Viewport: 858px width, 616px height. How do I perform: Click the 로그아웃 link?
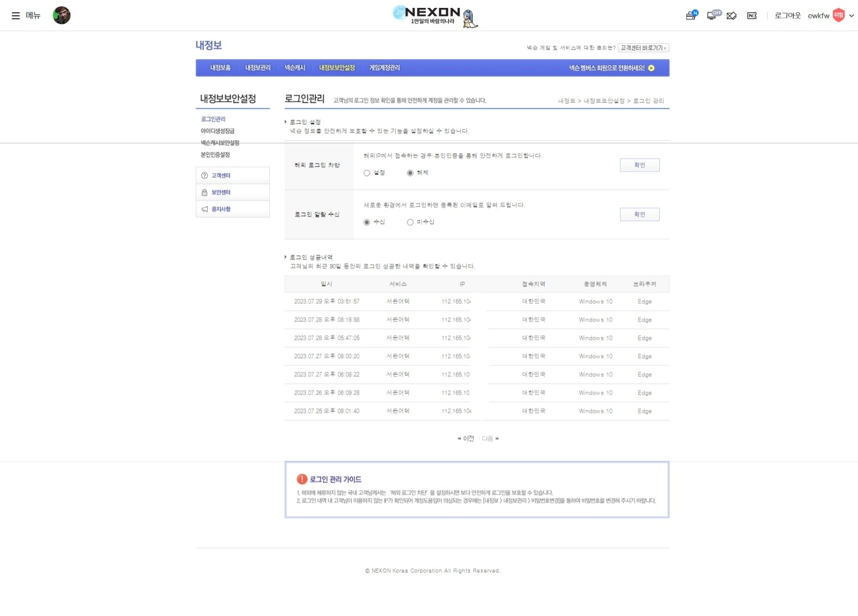pos(787,16)
